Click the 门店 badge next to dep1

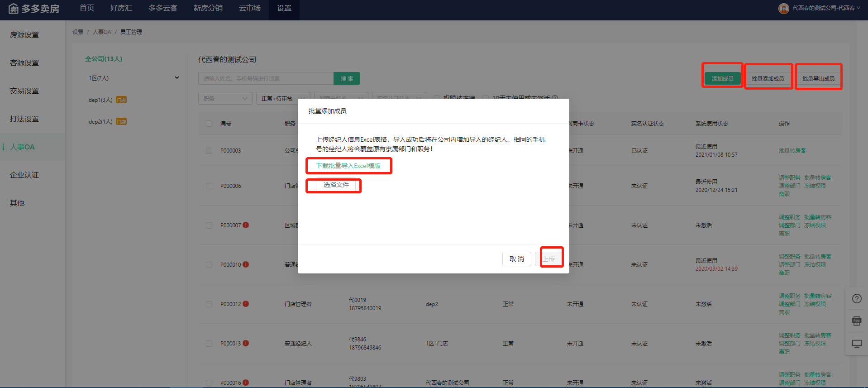pyautogui.click(x=121, y=100)
